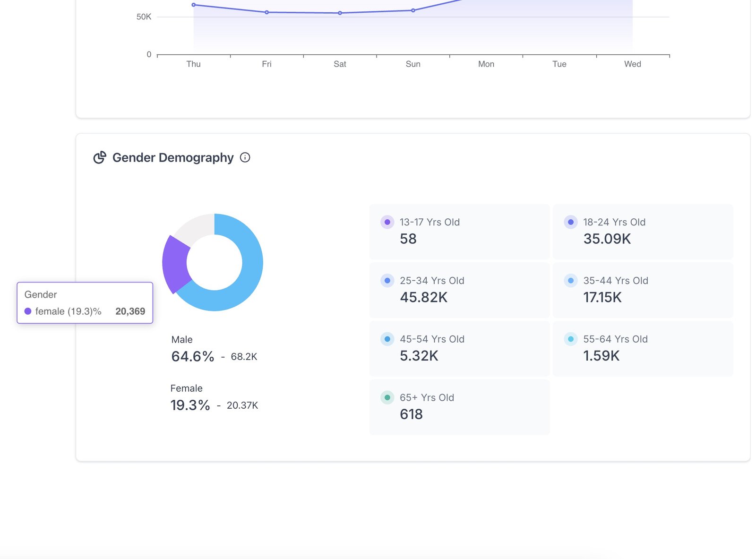Click the 35-44 Yrs Old indicator dot
This screenshot has height=559, width=756.
571,281
